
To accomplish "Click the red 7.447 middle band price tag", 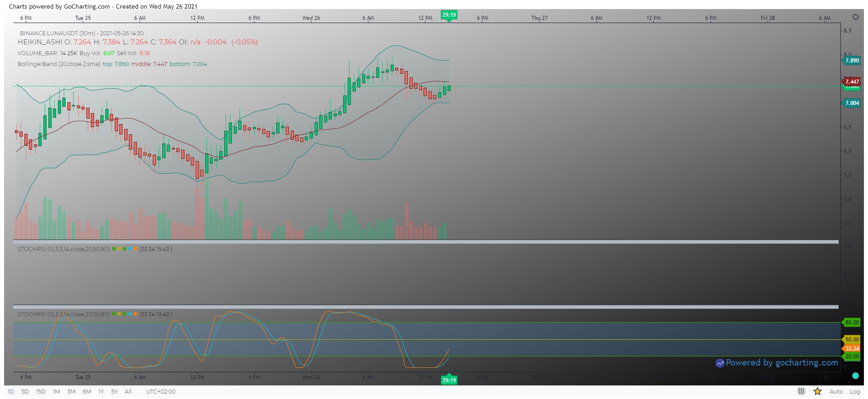I will point(852,82).
